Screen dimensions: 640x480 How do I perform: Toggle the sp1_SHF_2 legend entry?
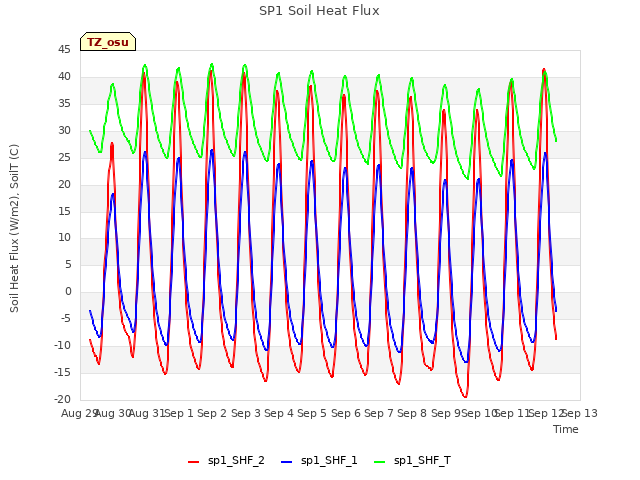(226, 461)
